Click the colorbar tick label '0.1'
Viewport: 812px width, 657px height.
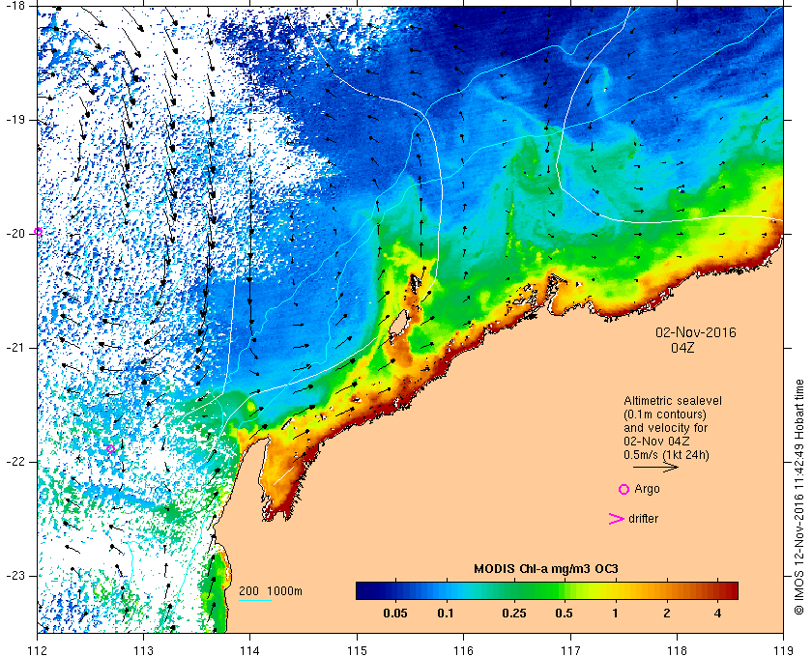click(x=446, y=614)
